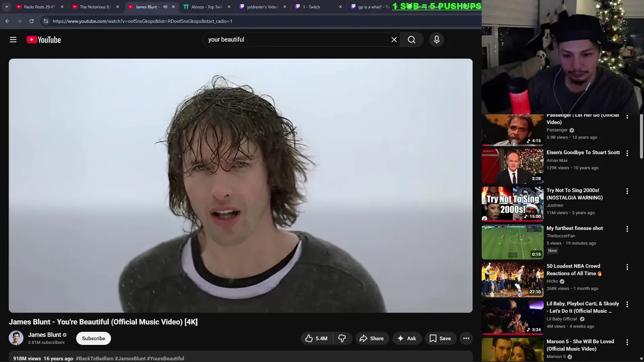Open options menu for Try Not To Sing
This screenshot has width=644, height=362.
click(x=627, y=191)
